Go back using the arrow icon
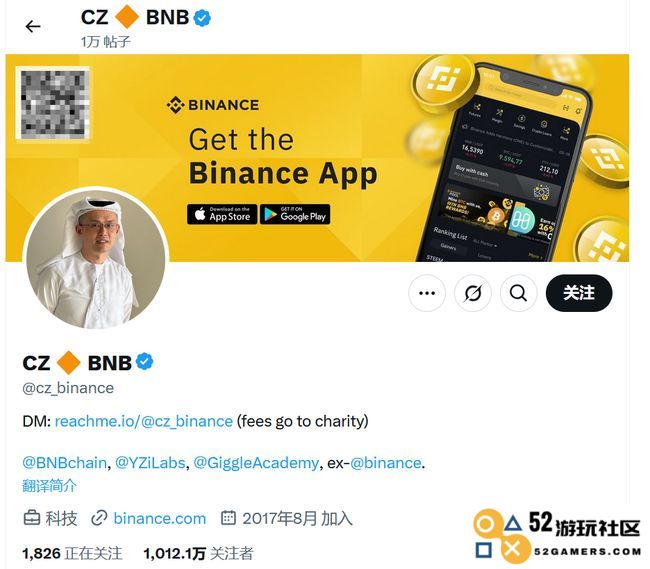650x569 pixels. [33, 27]
